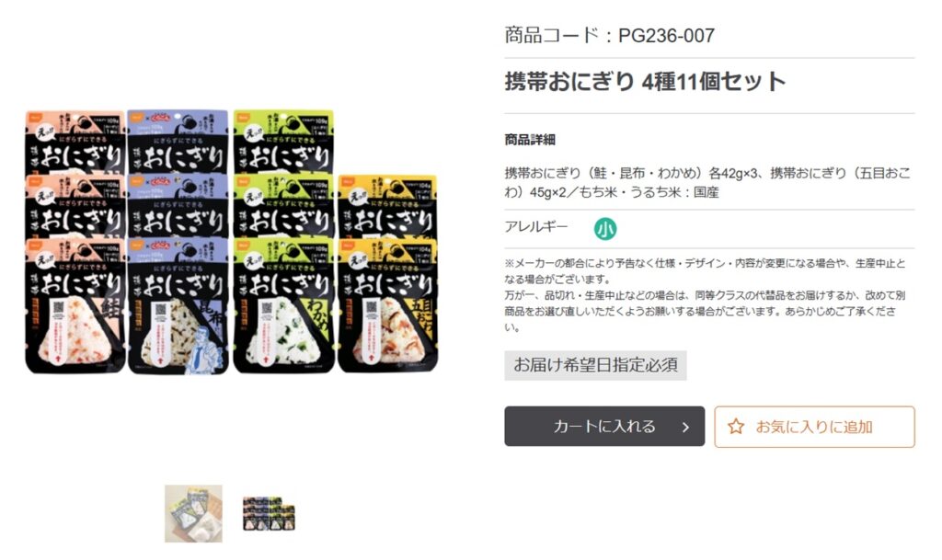This screenshot has width=942, height=560.
Task: Click the product description ingredients text
Action: pyautogui.click(x=707, y=182)
